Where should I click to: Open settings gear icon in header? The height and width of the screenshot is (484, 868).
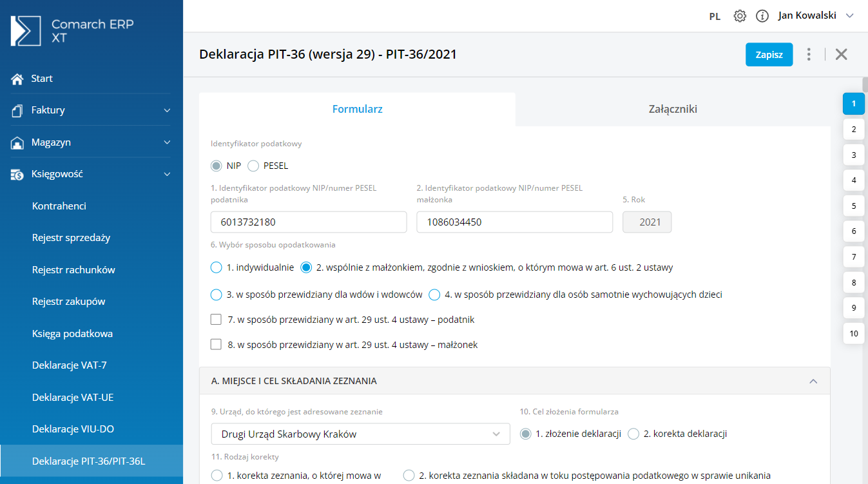(740, 16)
